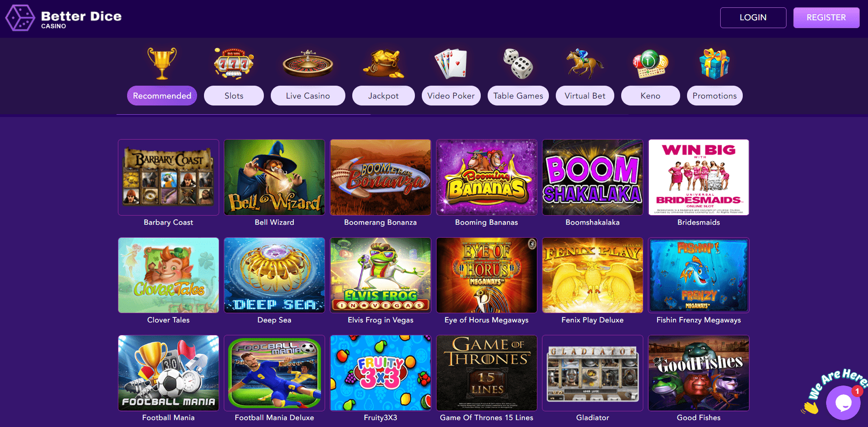Select the Keno lottery balls icon
The image size is (868, 427).
tap(650, 64)
